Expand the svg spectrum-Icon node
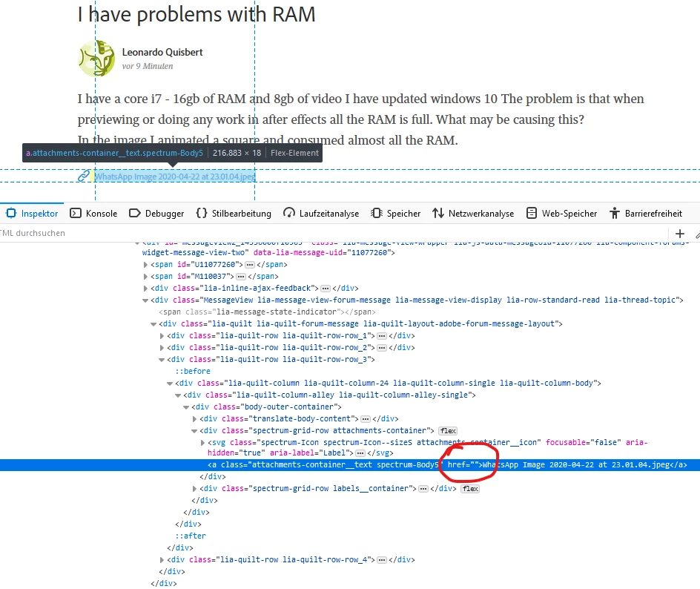The height and width of the screenshot is (589, 700). 202,443
